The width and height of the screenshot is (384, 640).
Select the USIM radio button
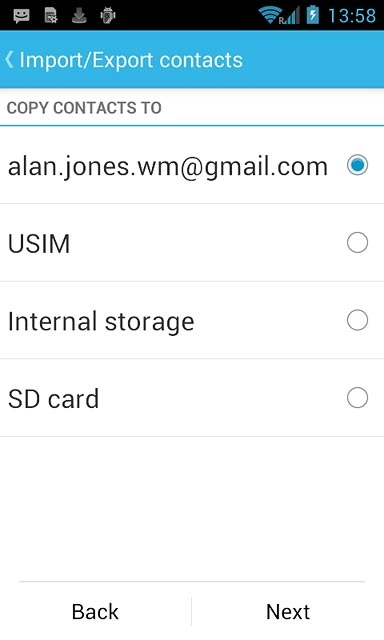(x=357, y=242)
